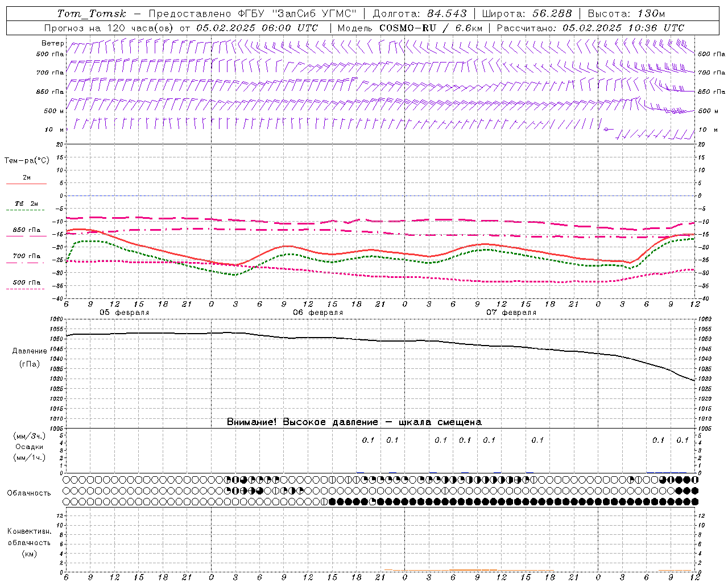Click the warning Внимание! Высокое давление – шкала смещена

(354, 422)
